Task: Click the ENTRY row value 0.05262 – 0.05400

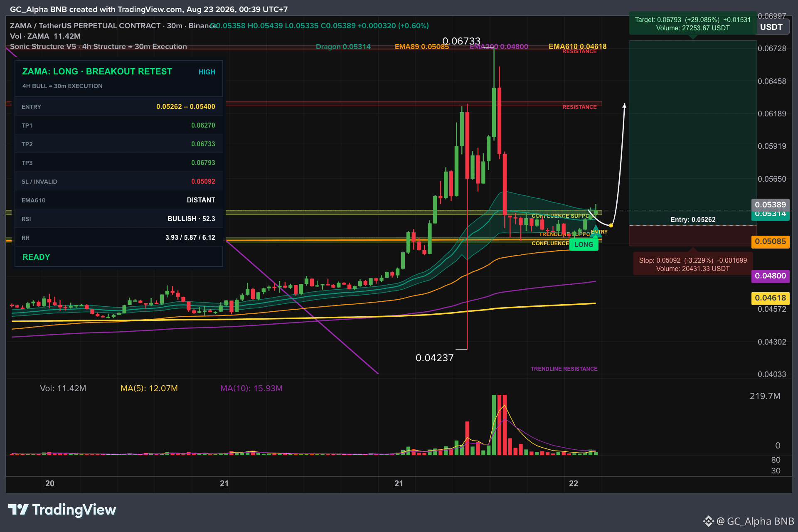Action: (x=186, y=107)
